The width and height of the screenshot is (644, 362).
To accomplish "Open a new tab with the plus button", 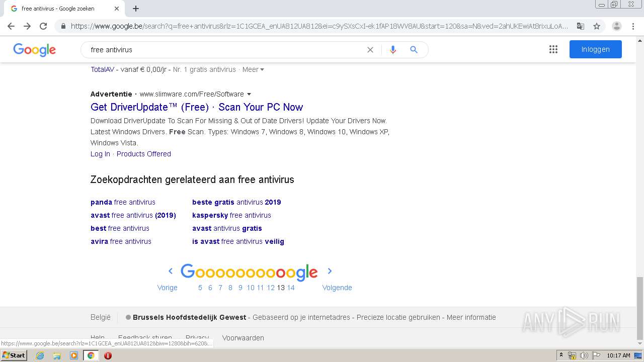I will click(x=136, y=9).
